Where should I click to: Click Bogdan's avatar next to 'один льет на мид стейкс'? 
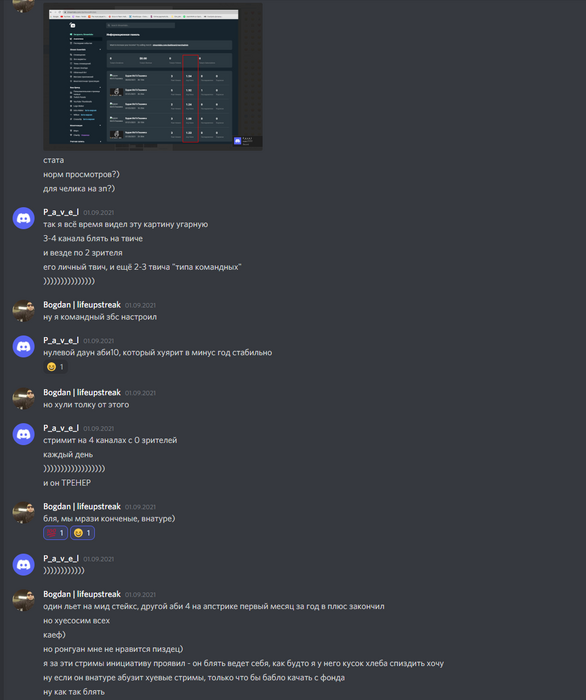pyautogui.click(x=24, y=600)
